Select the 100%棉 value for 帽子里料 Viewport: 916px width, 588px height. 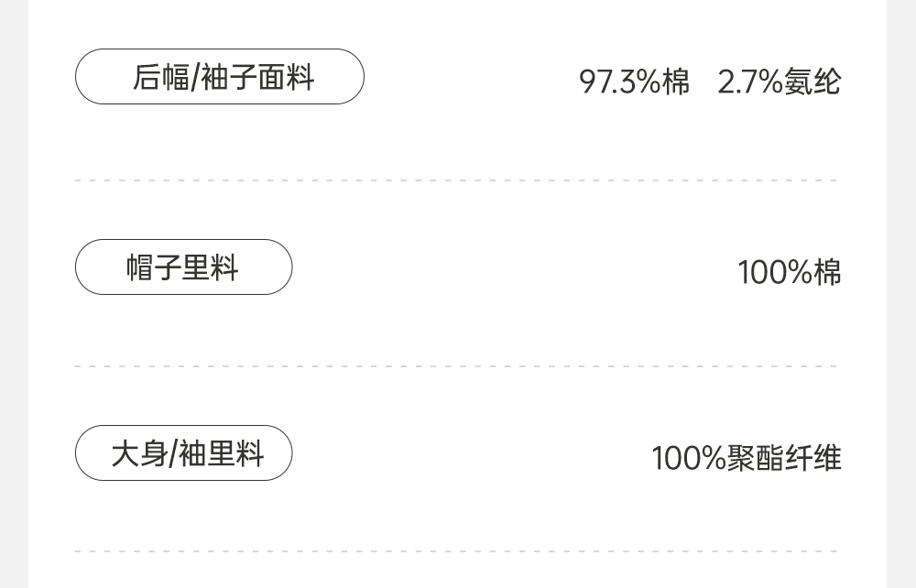click(x=789, y=272)
